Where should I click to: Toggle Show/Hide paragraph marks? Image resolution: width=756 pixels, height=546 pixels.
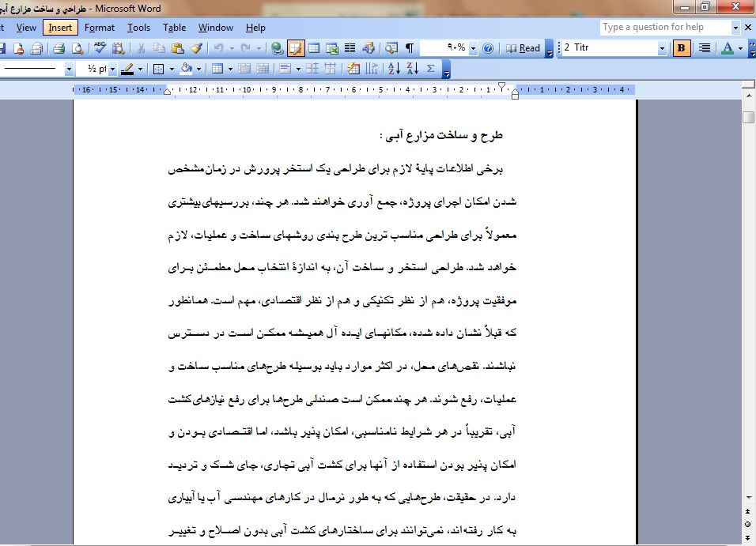click(410, 48)
